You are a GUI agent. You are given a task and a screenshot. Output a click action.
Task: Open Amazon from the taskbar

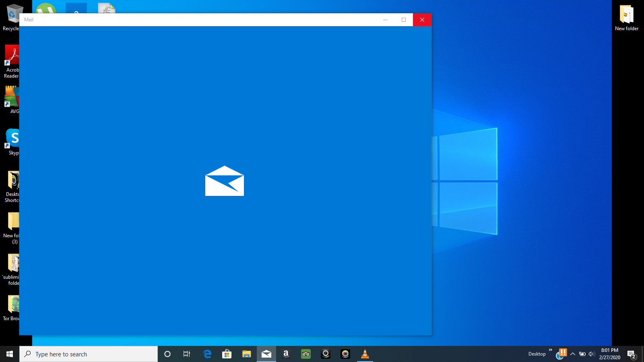click(286, 354)
